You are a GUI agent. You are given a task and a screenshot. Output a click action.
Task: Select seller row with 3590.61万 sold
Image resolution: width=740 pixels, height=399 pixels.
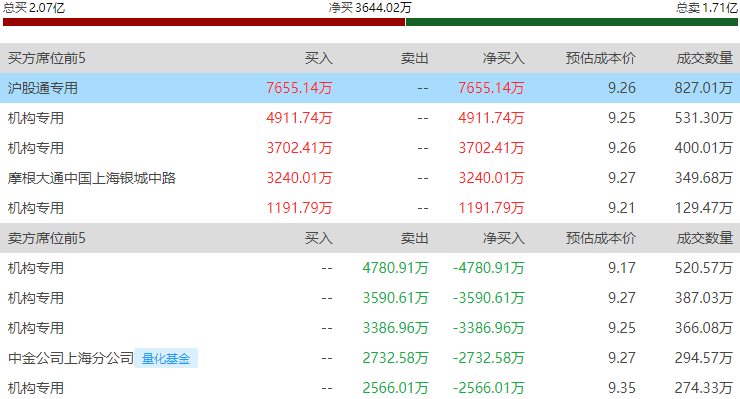pyautogui.click(x=370, y=298)
